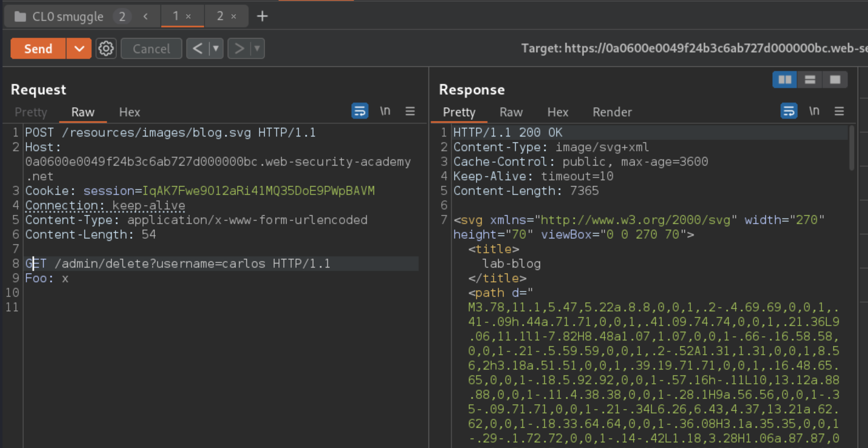Click the Response vertical scrollbar thumb

click(x=852, y=148)
